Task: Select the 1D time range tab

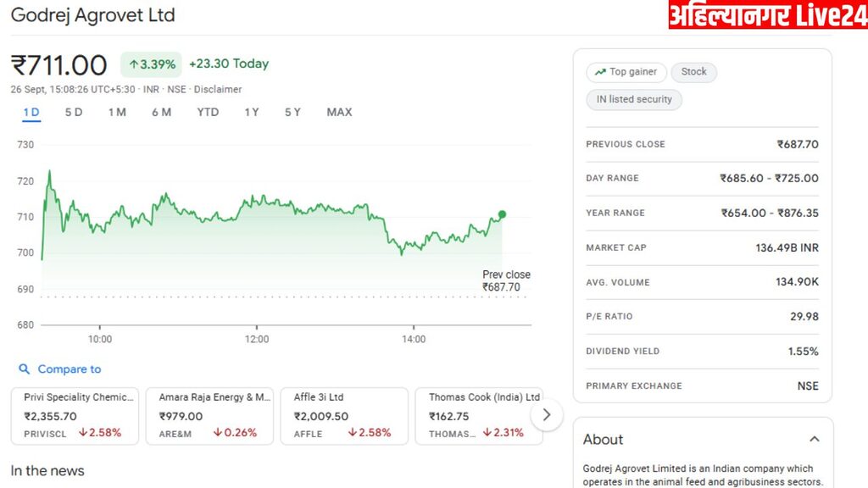Action: click(31, 112)
